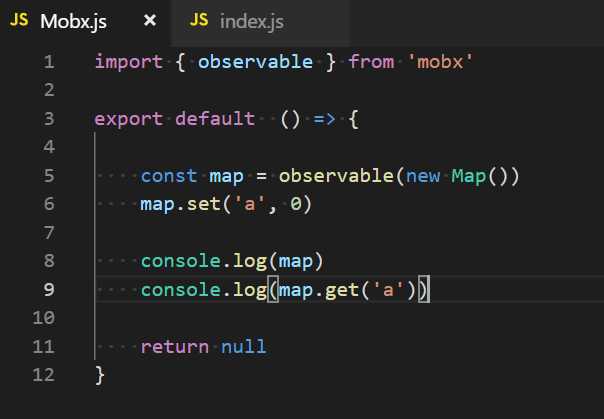Switch to the index.js tab
Viewport: 604px width, 419px height.
[261, 22]
